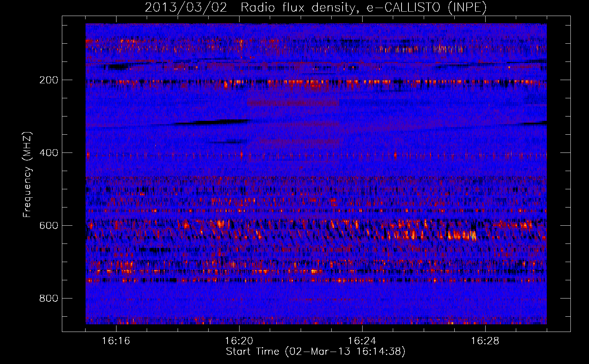Click the "16:20" time tick label
The image size is (589, 364).
(x=239, y=341)
